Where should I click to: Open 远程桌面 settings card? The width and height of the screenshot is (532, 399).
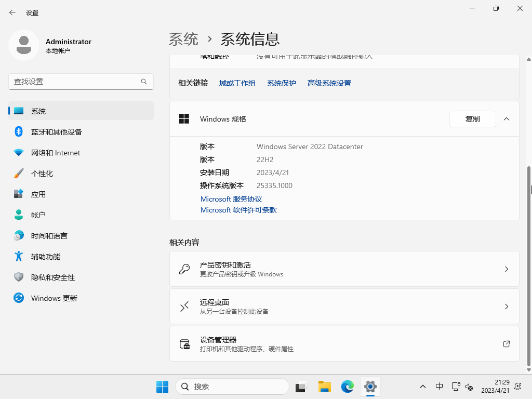click(344, 307)
